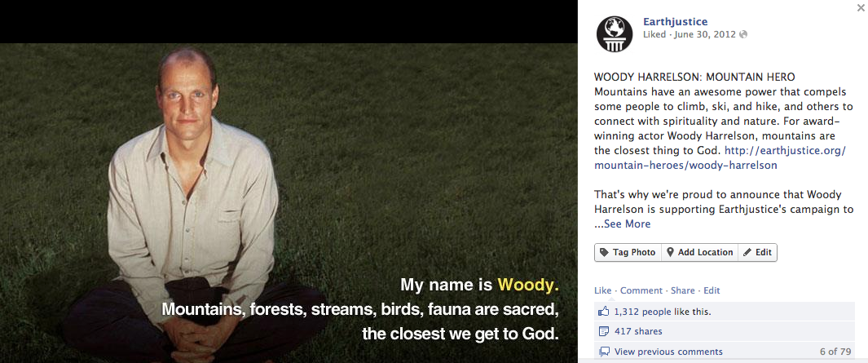Click the location pin icon in Add Location

[x=670, y=252]
